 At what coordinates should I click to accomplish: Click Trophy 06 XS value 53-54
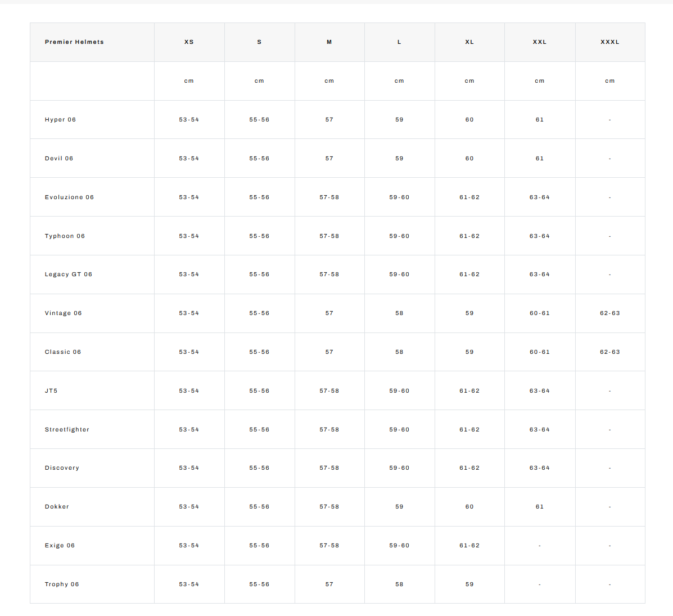pos(189,584)
